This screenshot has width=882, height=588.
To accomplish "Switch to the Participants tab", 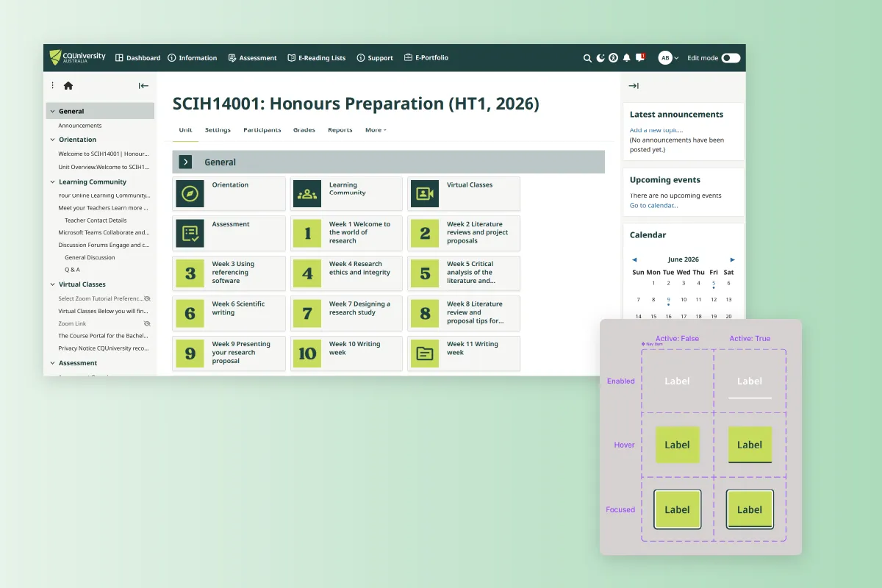I will coord(262,130).
